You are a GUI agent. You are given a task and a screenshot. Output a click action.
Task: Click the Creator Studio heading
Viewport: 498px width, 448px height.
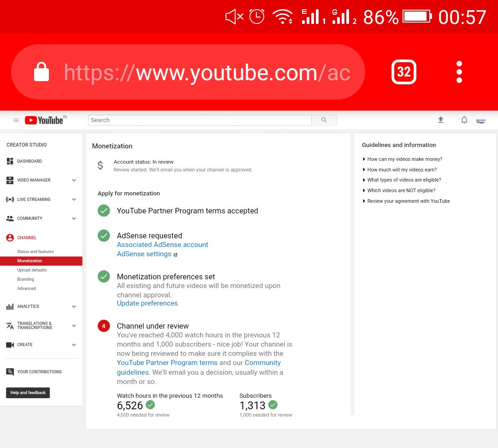[x=26, y=145]
